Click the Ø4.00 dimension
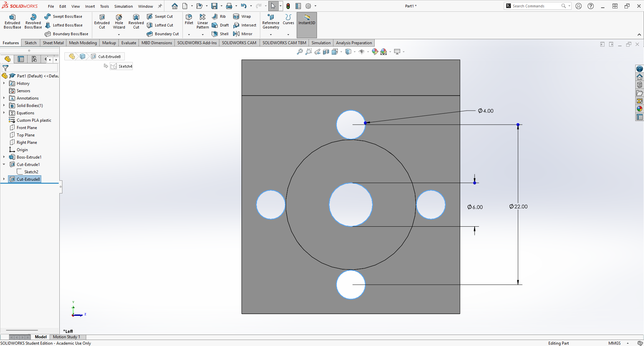 click(486, 111)
